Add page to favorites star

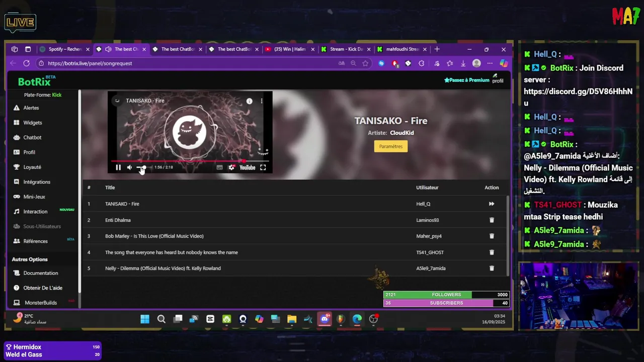[x=365, y=63]
